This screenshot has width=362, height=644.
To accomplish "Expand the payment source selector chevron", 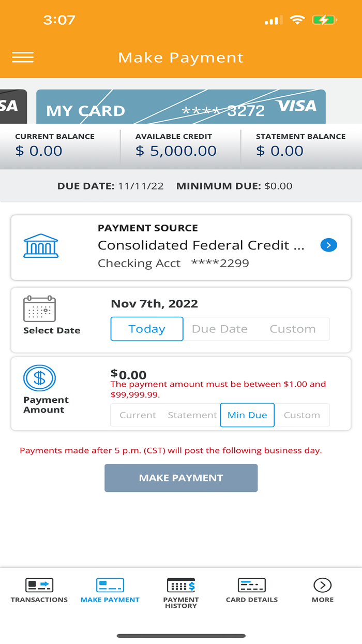I will 328,245.
